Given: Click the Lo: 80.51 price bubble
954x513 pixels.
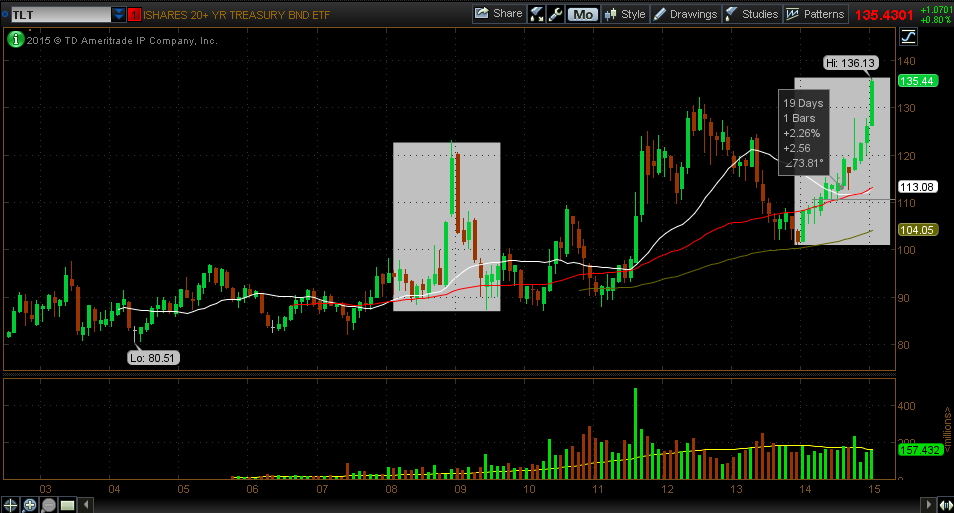Looking at the screenshot, I should click(x=153, y=358).
